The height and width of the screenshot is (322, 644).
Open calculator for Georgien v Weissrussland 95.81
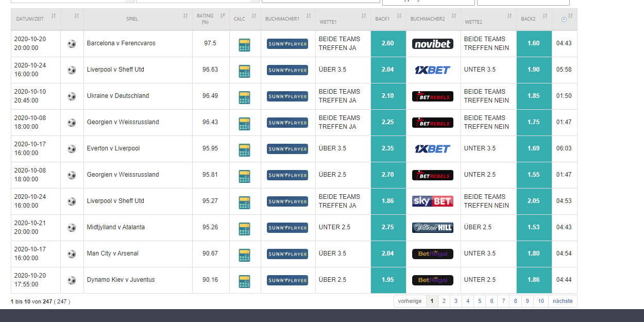245,176
